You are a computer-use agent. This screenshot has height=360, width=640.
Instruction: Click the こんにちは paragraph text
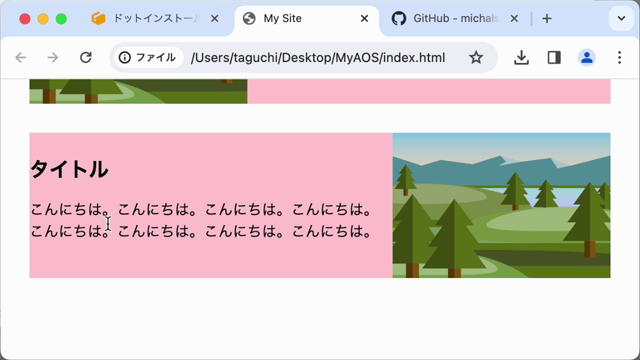(x=201, y=220)
